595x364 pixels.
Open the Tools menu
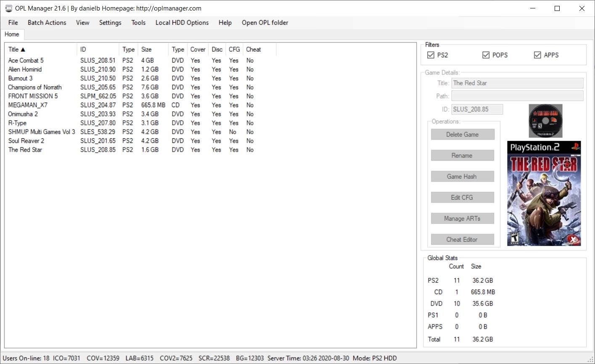tap(138, 23)
